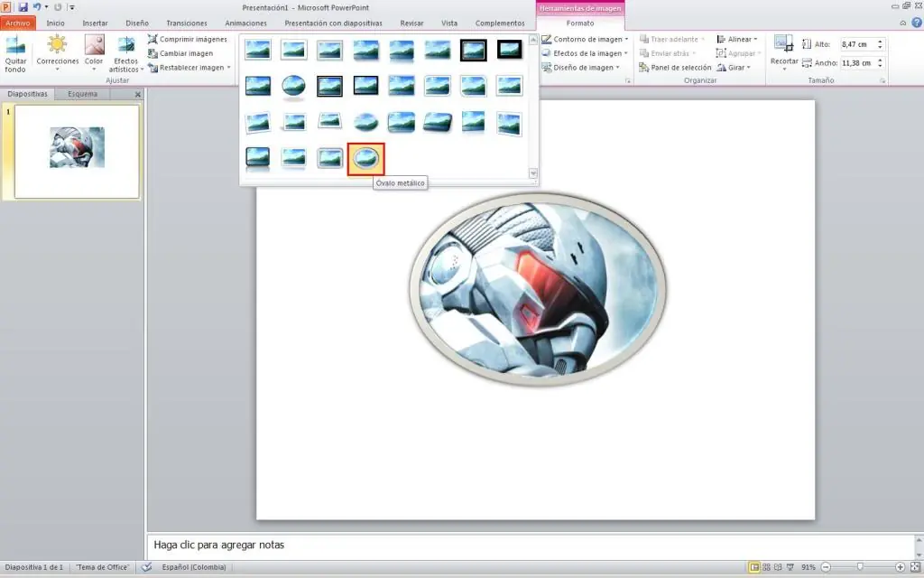Image resolution: width=924 pixels, height=578 pixels.
Task: Click Restablecer imagen
Action: click(x=186, y=67)
